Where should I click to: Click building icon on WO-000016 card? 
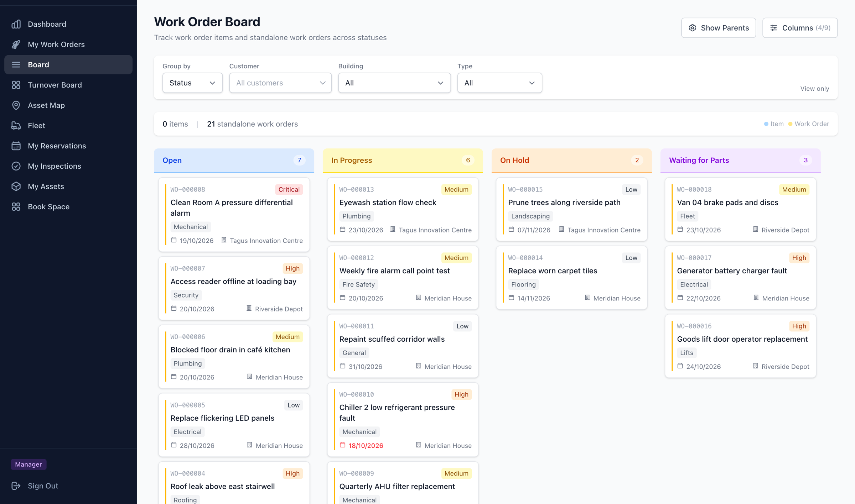[756, 366]
